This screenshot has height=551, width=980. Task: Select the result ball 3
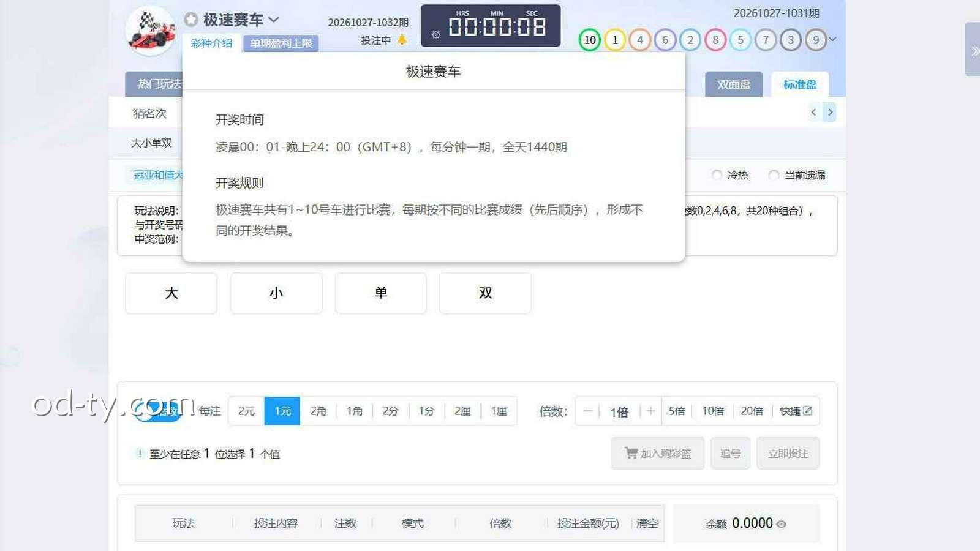pyautogui.click(x=791, y=40)
